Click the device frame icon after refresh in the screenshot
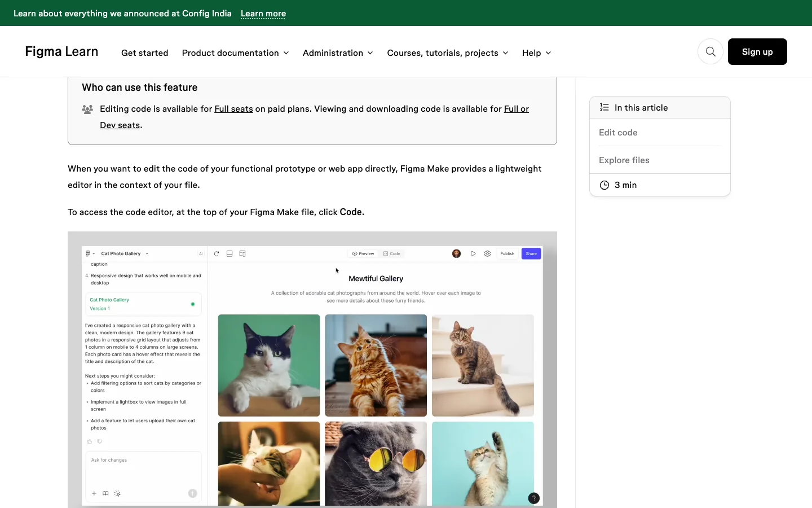The height and width of the screenshot is (508, 812). coord(230,254)
